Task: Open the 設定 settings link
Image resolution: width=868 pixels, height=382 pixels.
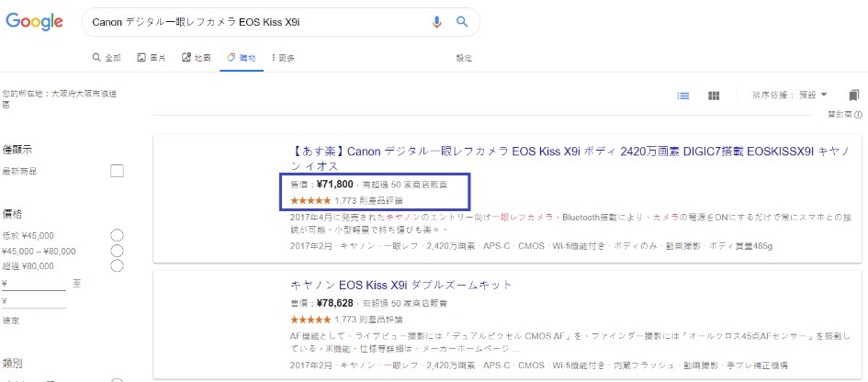Action: click(464, 58)
